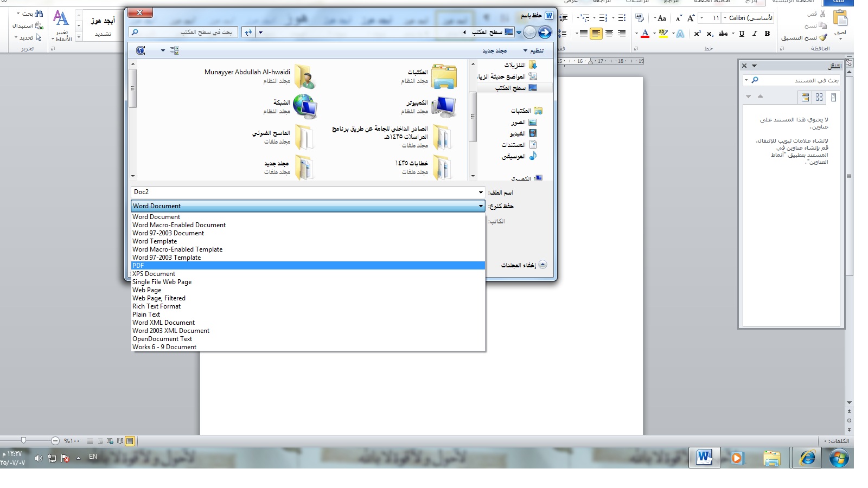Open the address bar history dropdown
The height and width of the screenshot is (488, 868).
click(260, 33)
